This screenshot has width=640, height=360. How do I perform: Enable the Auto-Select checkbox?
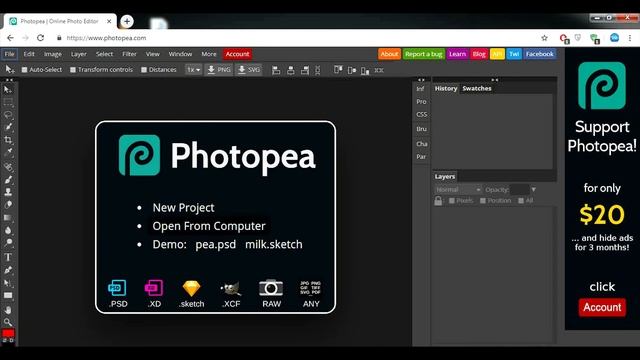coord(24,70)
